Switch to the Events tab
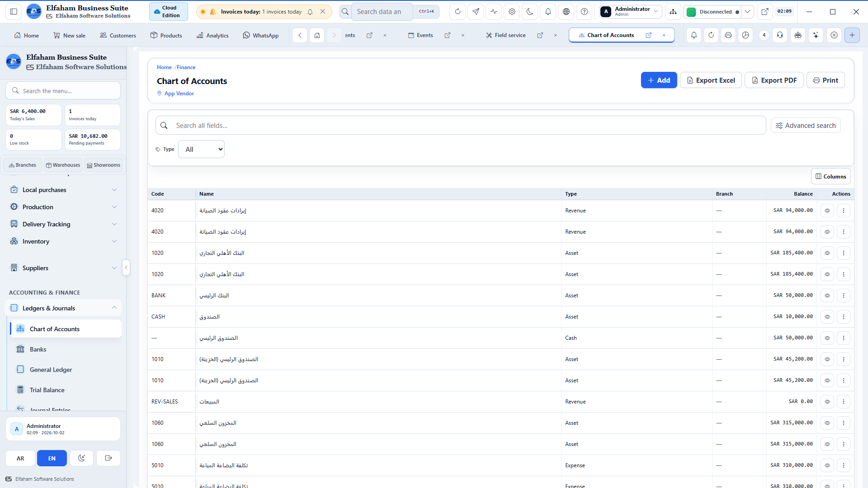Screen dimensions: 868x488 point(420,35)
